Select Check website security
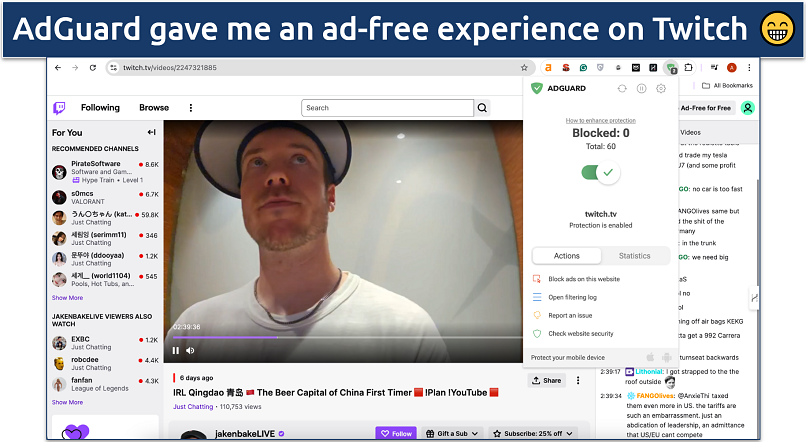The image size is (806, 442). tap(581, 334)
